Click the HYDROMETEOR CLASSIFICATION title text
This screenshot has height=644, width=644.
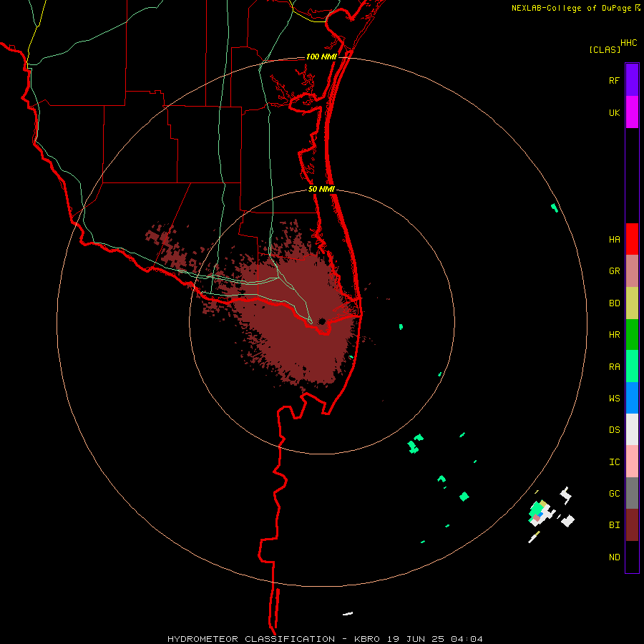251,639
